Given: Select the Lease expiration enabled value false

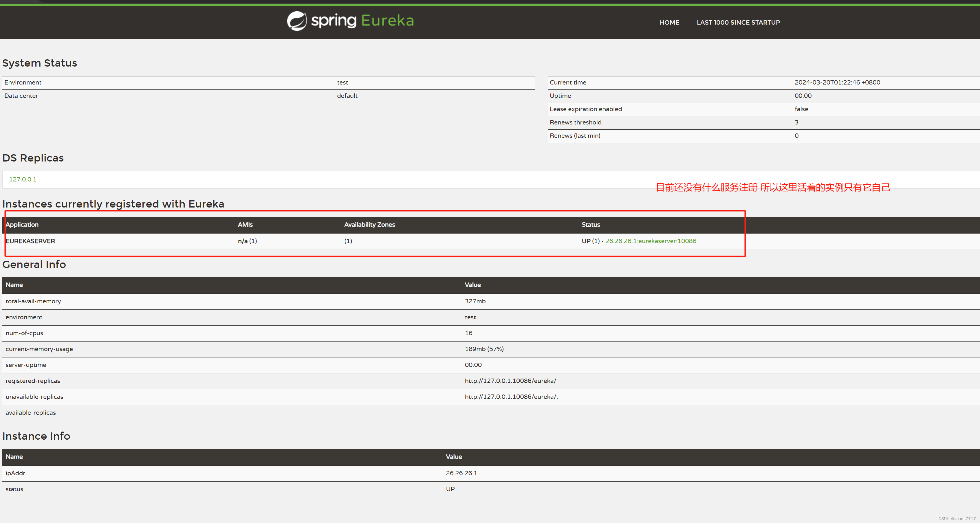Looking at the screenshot, I should tap(801, 109).
